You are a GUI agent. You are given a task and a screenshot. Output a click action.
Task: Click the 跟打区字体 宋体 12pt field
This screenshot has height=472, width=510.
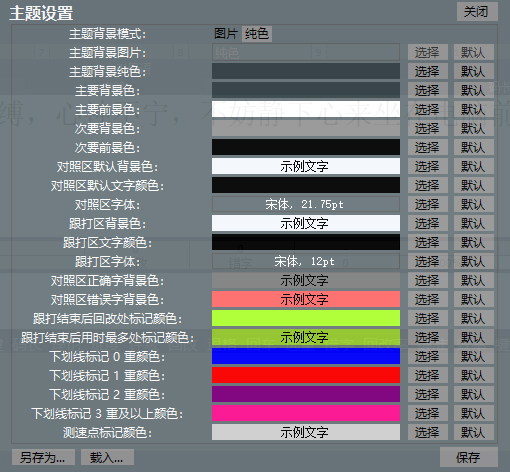click(x=306, y=261)
